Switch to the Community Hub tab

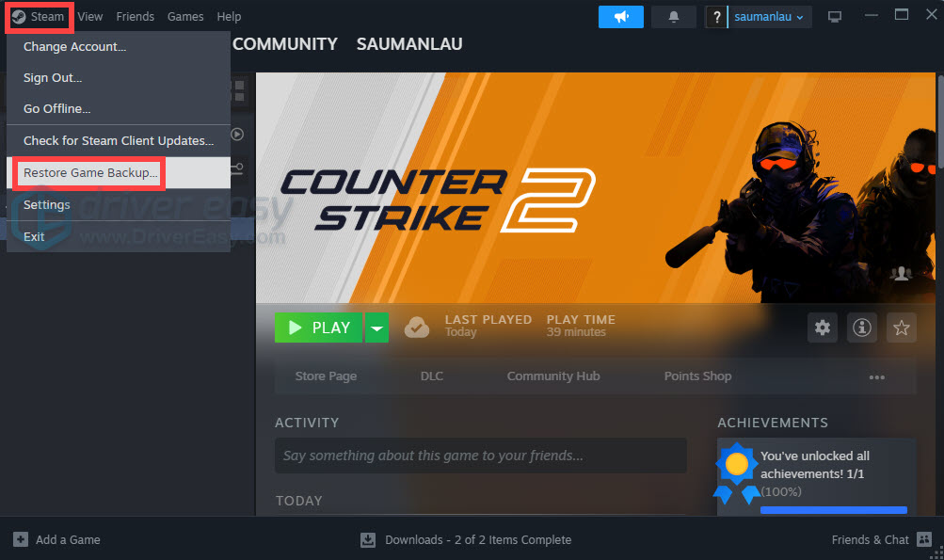pos(552,376)
